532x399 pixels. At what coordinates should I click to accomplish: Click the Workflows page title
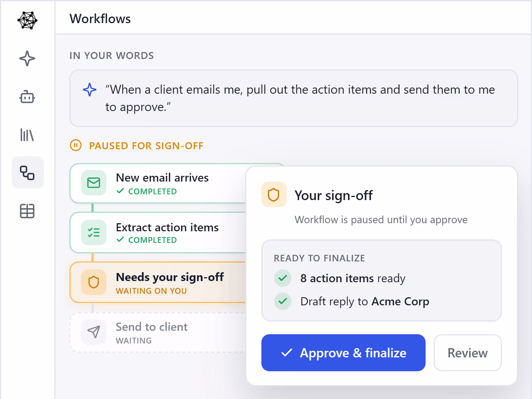coord(100,19)
